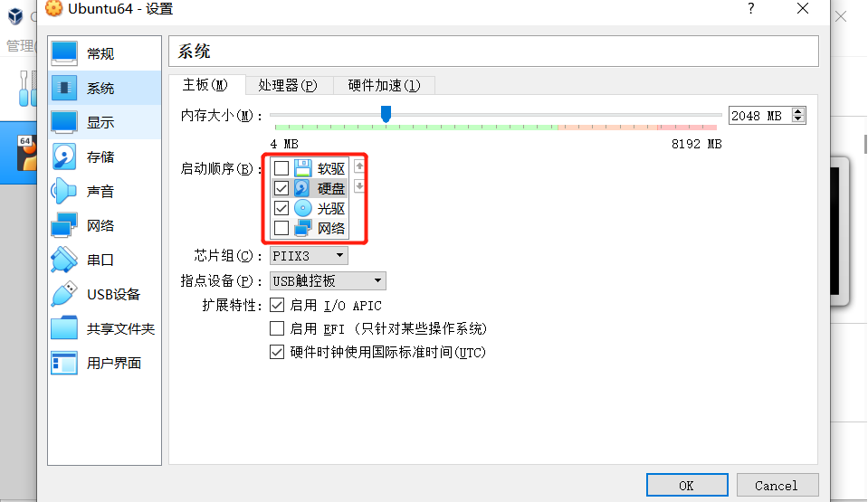
Task: Enable the 启用 EFI checkbox
Action: pos(277,328)
